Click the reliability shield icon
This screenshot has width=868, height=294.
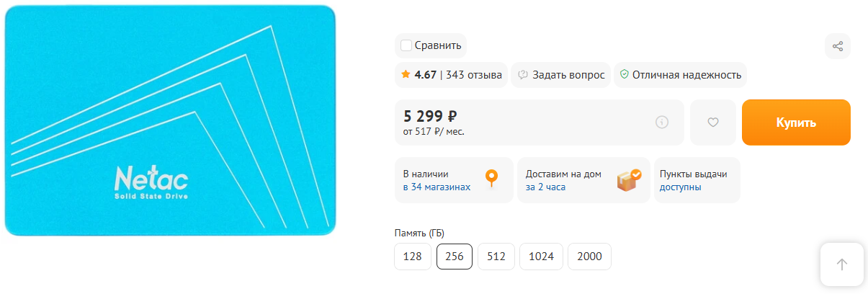coord(625,74)
